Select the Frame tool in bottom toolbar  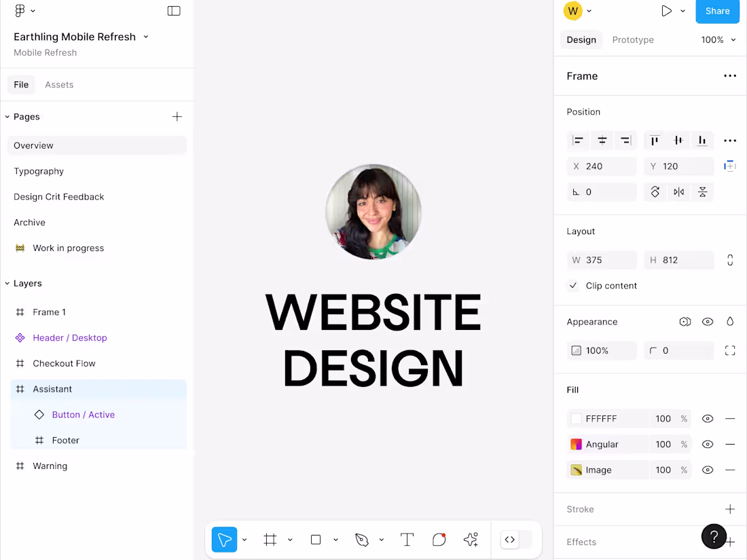point(270,540)
